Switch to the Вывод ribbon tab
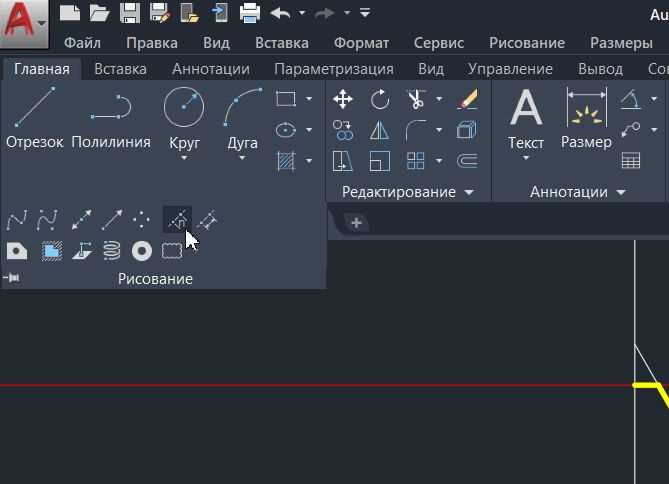Screen dimensions: 669x484 point(600,69)
